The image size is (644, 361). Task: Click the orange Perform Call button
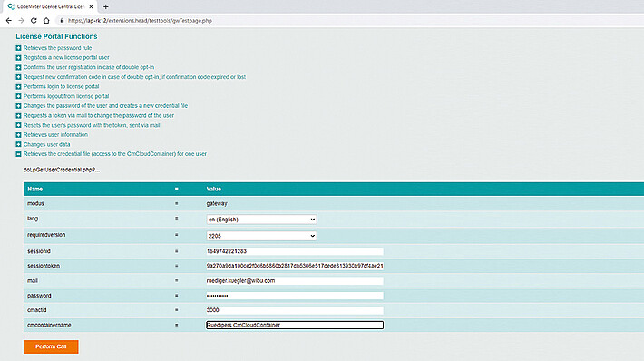tap(51, 346)
